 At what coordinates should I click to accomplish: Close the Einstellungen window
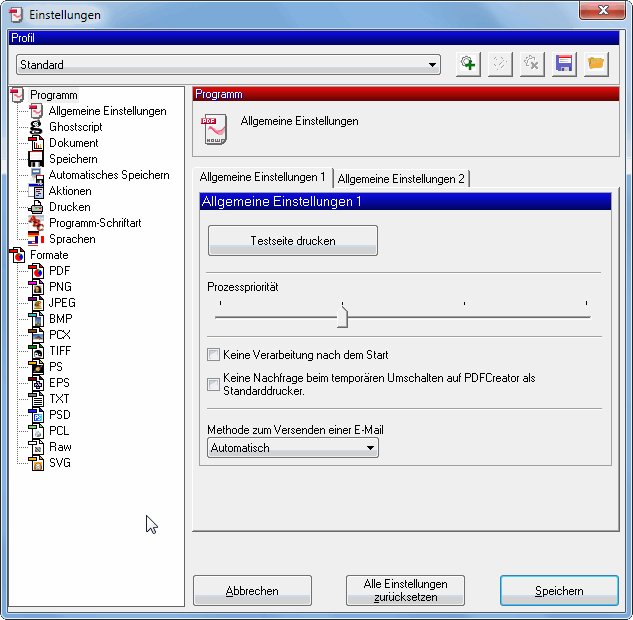[x=602, y=10]
